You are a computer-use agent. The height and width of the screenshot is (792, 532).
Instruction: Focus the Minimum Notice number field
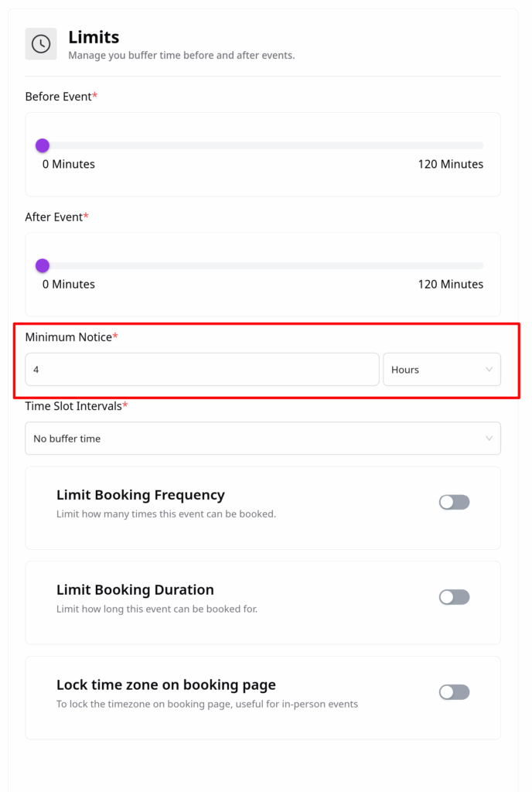point(202,370)
